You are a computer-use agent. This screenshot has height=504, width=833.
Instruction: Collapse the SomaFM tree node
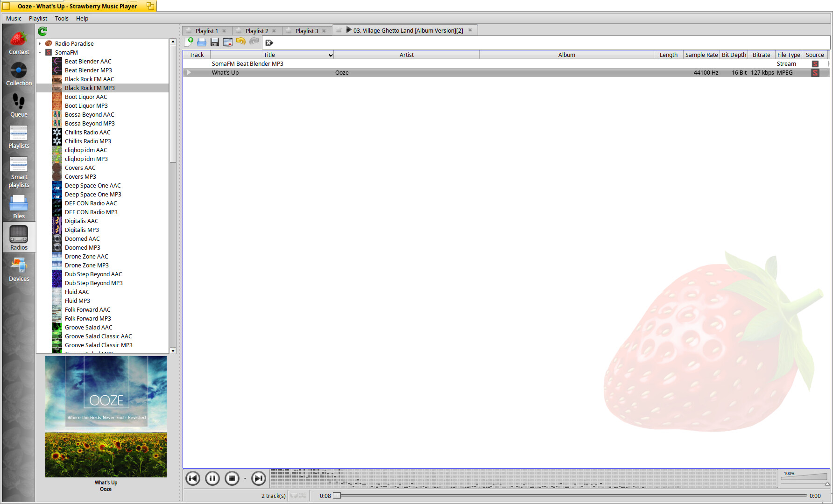click(x=40, y=53)
